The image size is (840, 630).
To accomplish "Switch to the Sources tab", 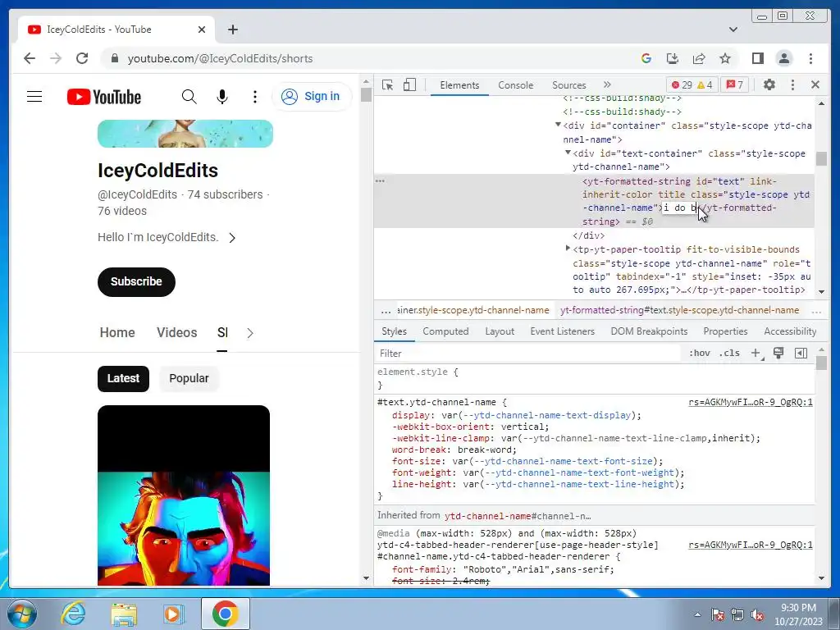I will tap(569, 85).
